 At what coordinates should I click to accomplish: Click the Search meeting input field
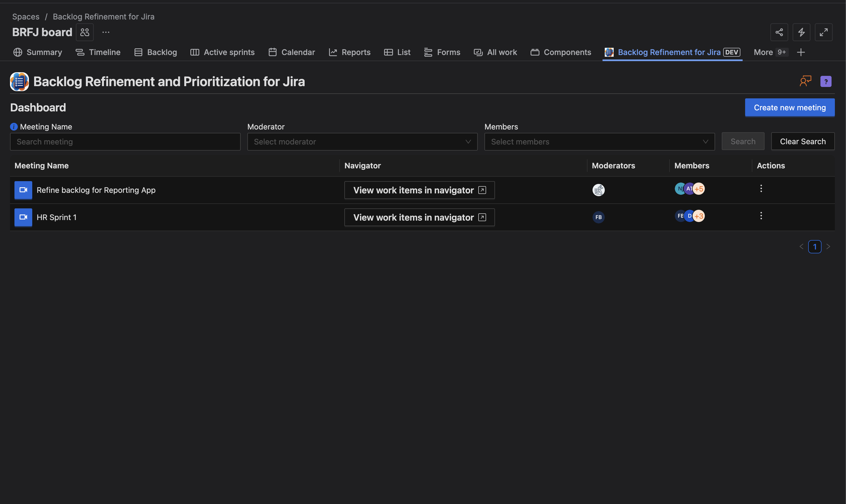click(x=125, y=142)
